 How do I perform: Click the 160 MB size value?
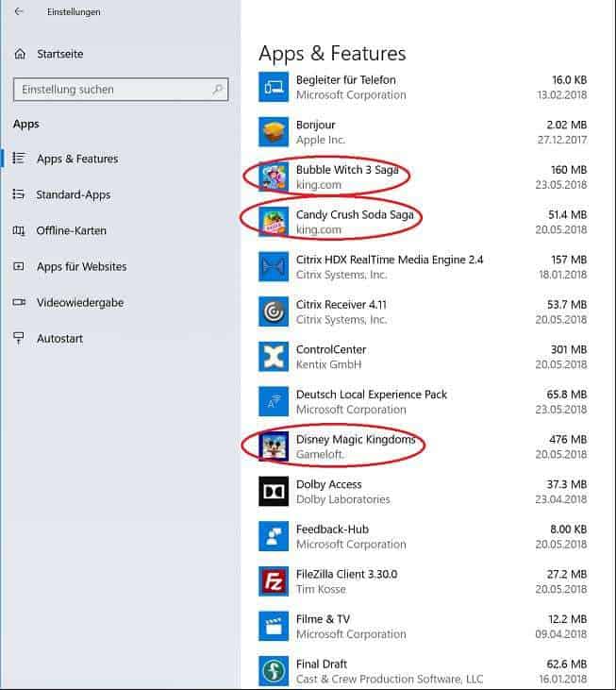click(x=569, y=170)
